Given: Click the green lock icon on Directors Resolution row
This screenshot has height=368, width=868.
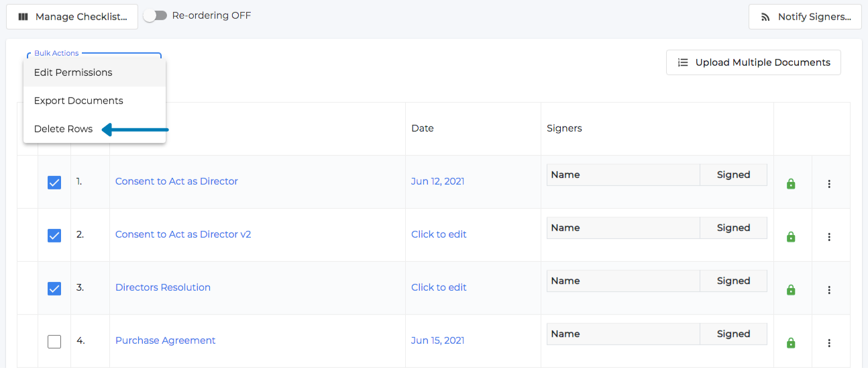Looking at the screenshot, I should [x=791, y=289].
